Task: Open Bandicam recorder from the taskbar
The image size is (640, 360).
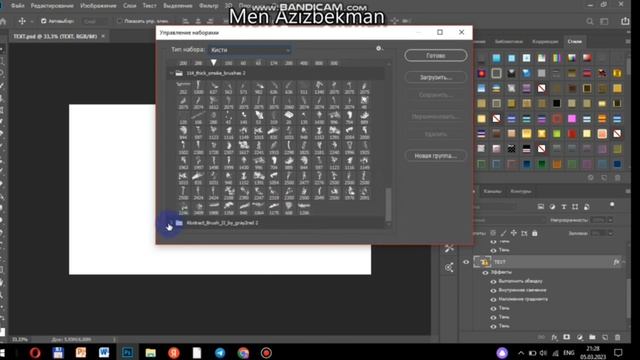Action: click(x=266, y=353)
